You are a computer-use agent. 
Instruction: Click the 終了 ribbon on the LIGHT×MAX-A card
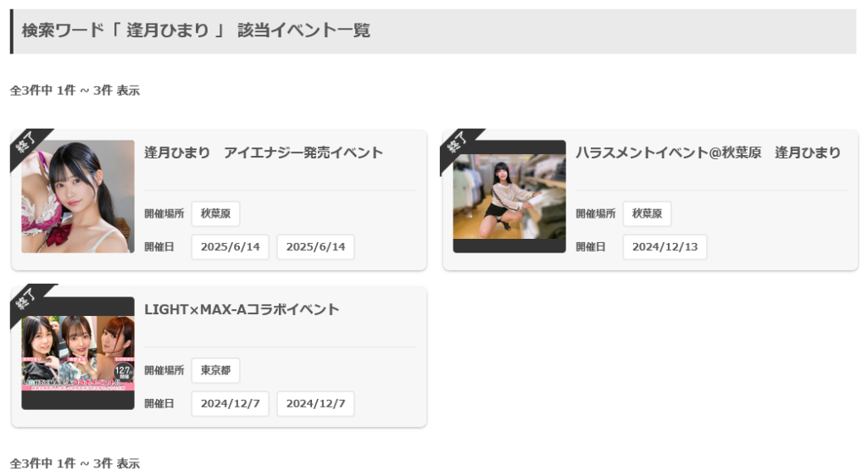[x=27, y=301]
